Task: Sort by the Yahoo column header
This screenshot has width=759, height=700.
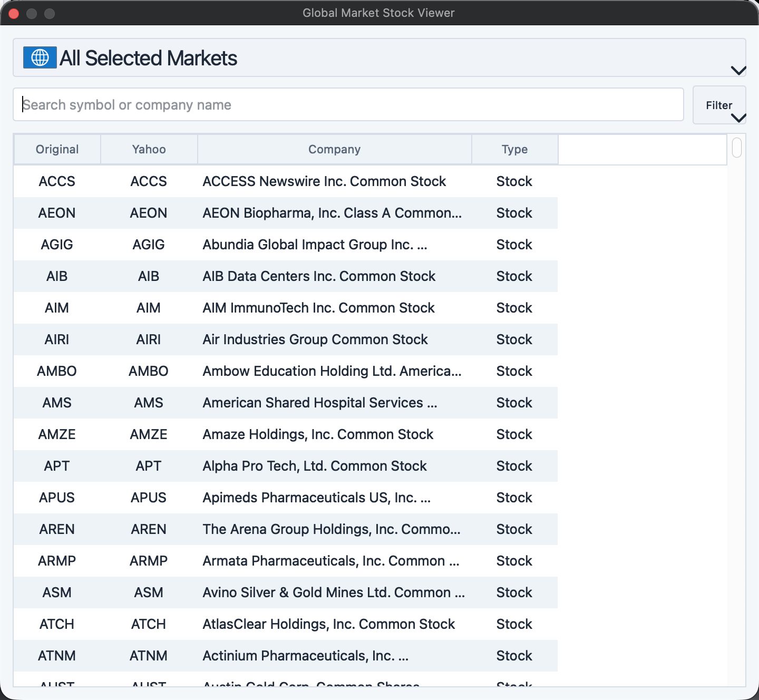Action: pyautogui.click(x=149, y=149)
